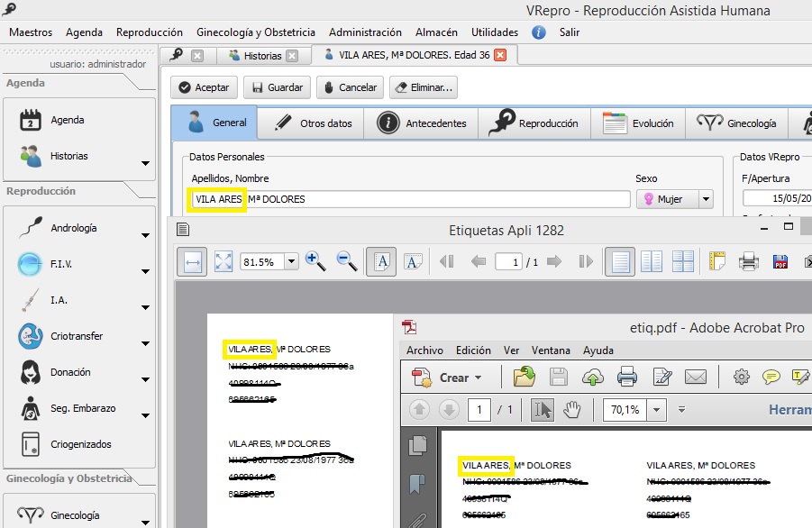Switch to the Evolución tab

tap(638, 123)
